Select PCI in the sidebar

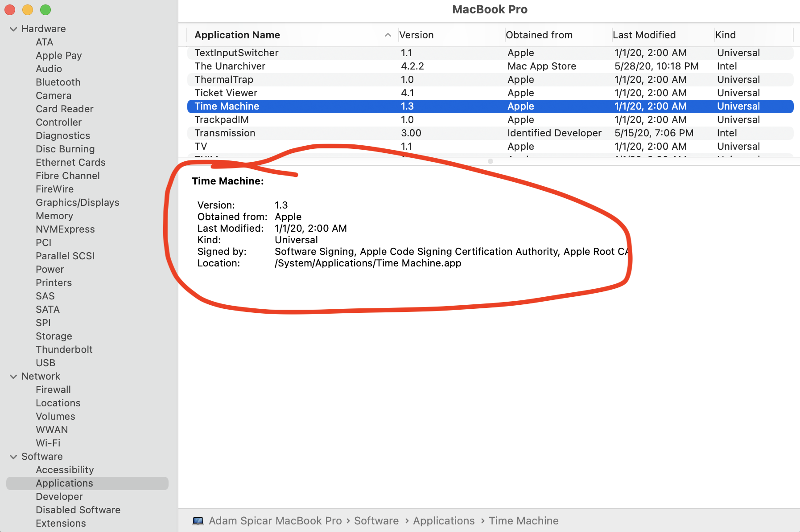pos(44,242)
